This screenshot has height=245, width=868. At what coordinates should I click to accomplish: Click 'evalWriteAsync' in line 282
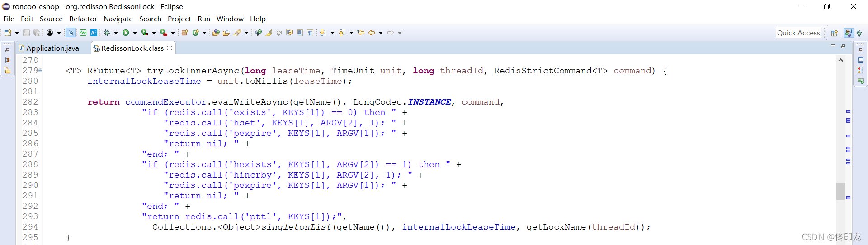click(250, 102)
